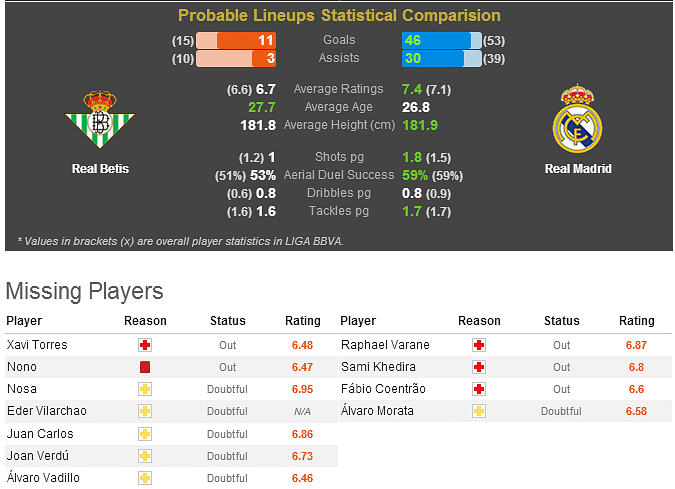Click Nosa's yellow cross doubtful icon

coord(145,389)
